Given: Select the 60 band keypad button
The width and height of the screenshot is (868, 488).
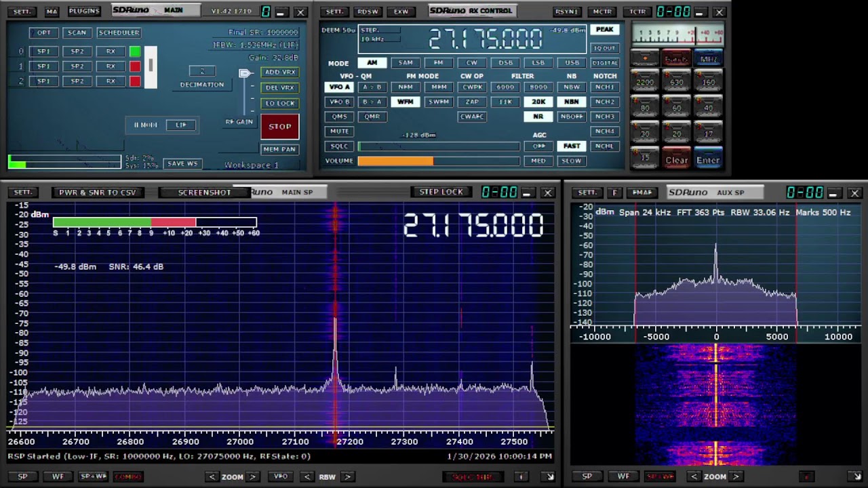Looking at the screenshot, I should [676, 108].
